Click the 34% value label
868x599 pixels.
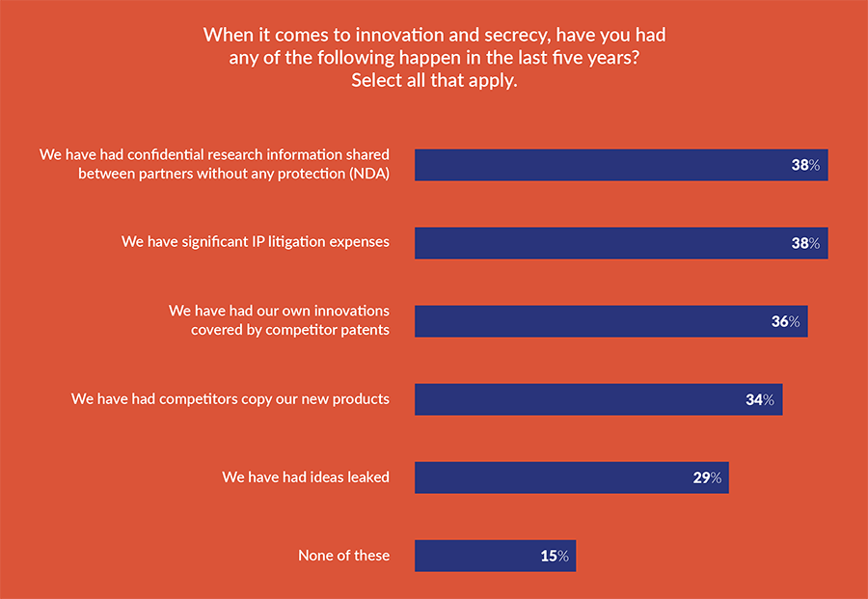coord(760,399)
